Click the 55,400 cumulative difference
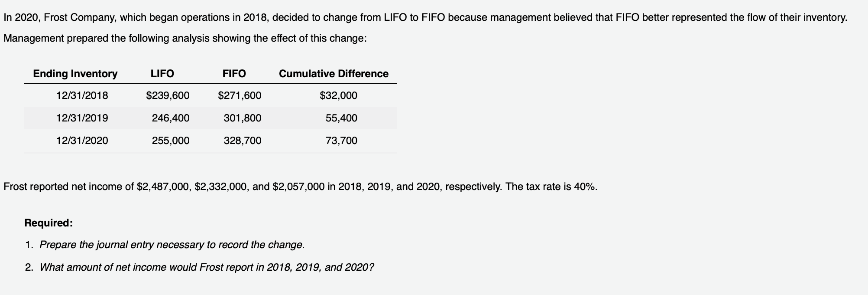 [x=342, y=118]
